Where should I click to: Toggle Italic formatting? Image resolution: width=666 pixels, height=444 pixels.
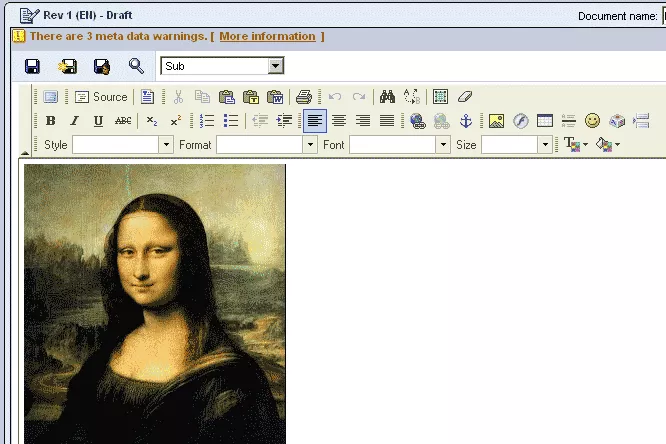[74, 121]
